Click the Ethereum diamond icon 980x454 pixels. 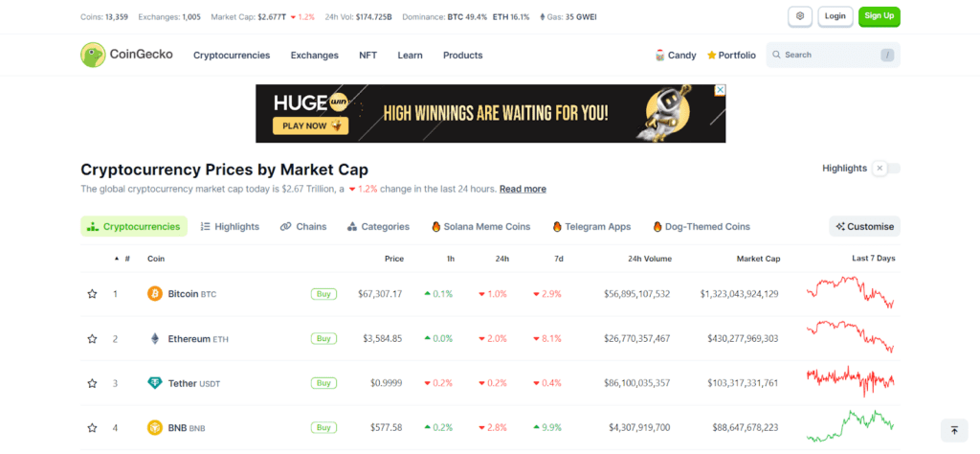click(x=154, y=338)
